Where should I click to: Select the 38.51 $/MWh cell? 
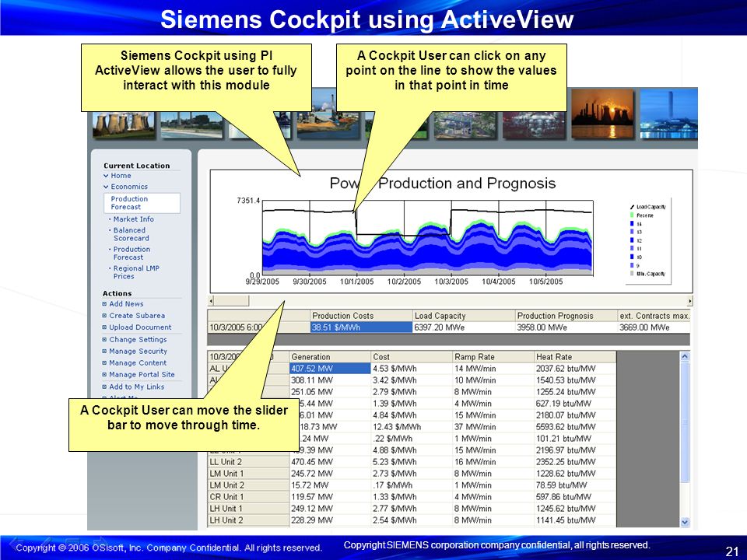coord(361,327)
